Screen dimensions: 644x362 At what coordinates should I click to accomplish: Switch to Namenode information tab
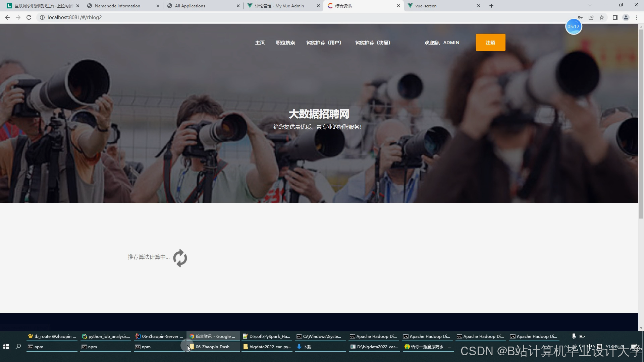117,6
